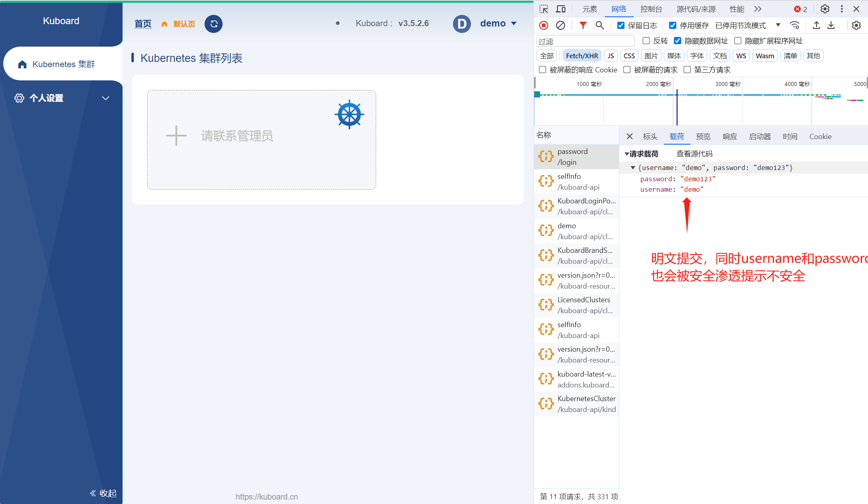Stop recording network log via red record icon
Viewport: 868px width, 504px height.
(x=543, y=25)
